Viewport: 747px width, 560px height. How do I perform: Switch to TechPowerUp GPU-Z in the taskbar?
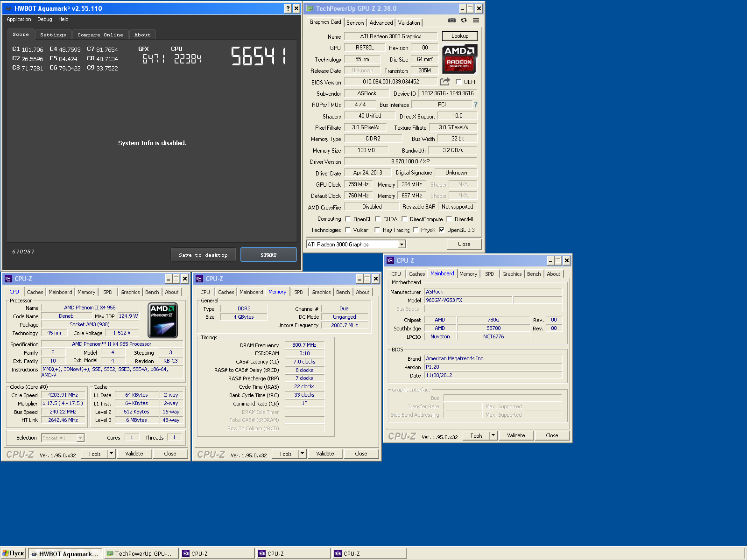[x=141, y=554]
